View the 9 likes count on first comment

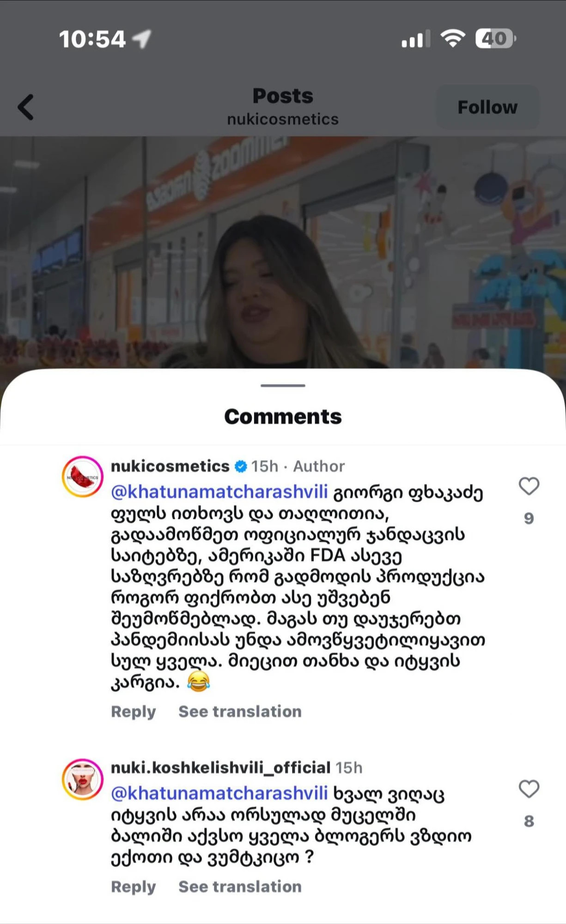click(x=529, y=518)
